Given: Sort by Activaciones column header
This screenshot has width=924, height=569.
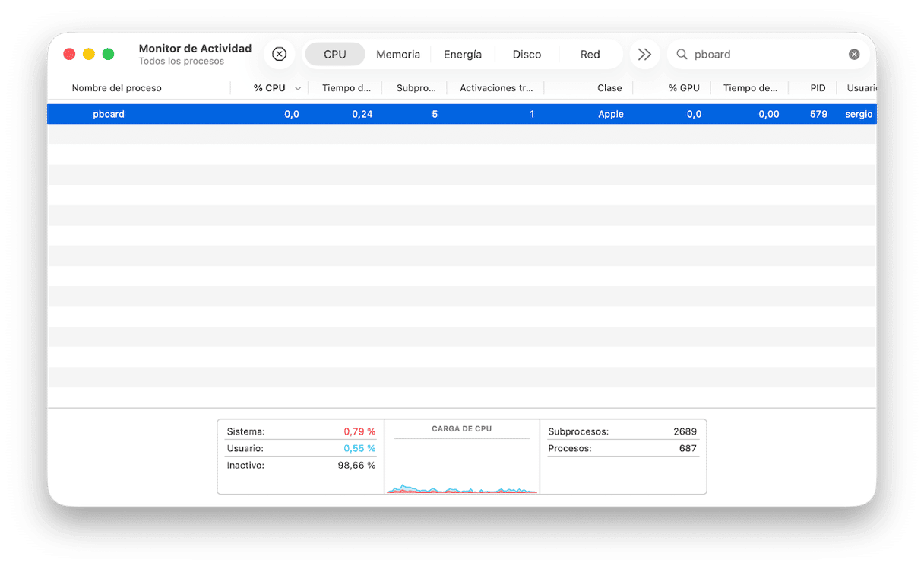Looking at the screenshot, I should (x=496, y=88).
